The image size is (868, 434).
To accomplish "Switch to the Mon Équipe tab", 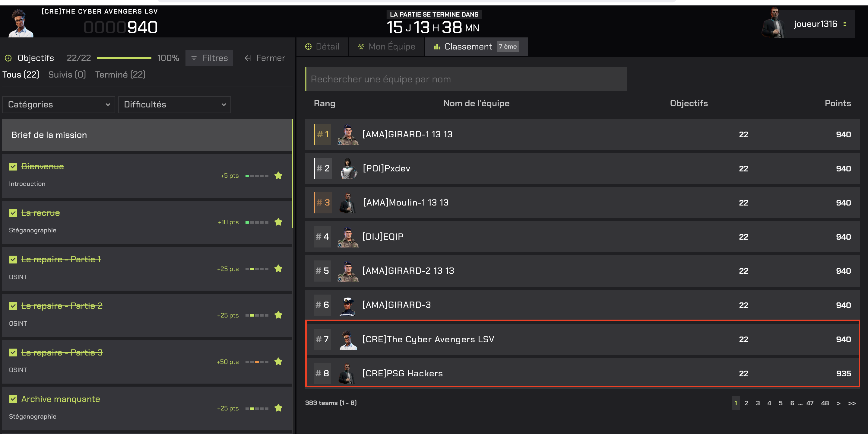I will (386, 46).
